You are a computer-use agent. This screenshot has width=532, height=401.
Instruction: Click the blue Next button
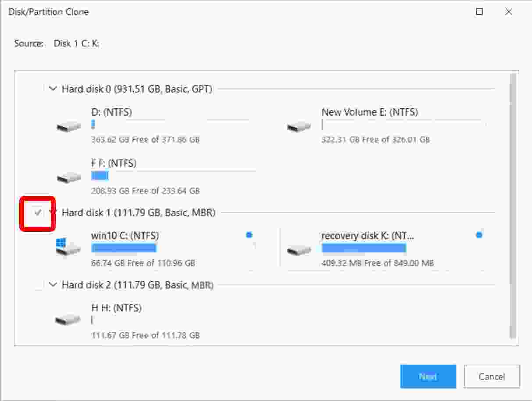[x=428, y=376]
